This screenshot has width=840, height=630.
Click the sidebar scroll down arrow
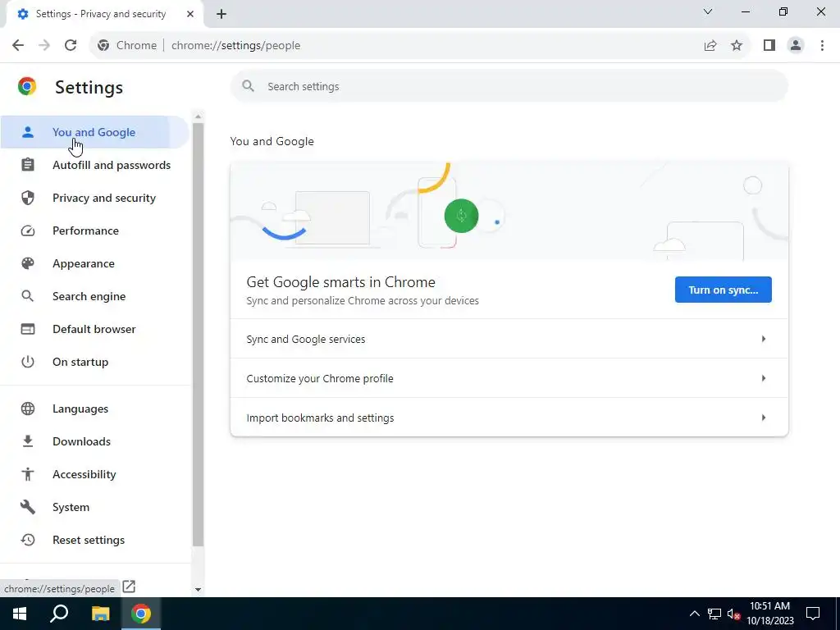(198, 589)
